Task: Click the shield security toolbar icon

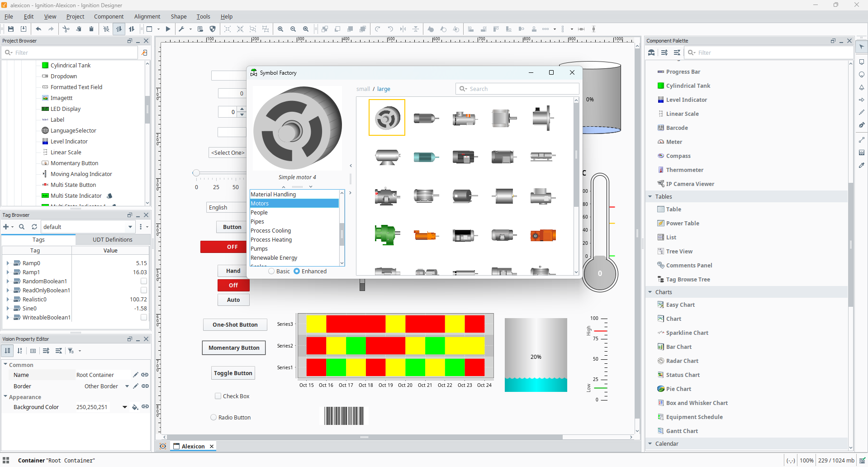Action: 213,29
